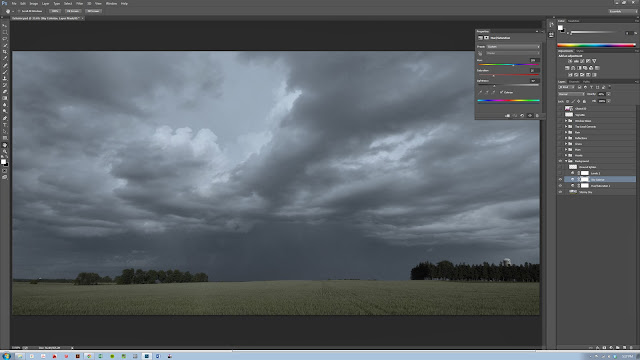Hide the Sky Colorize layer with eye icon
The image size is (640, 360).
[x=560, y=179]
